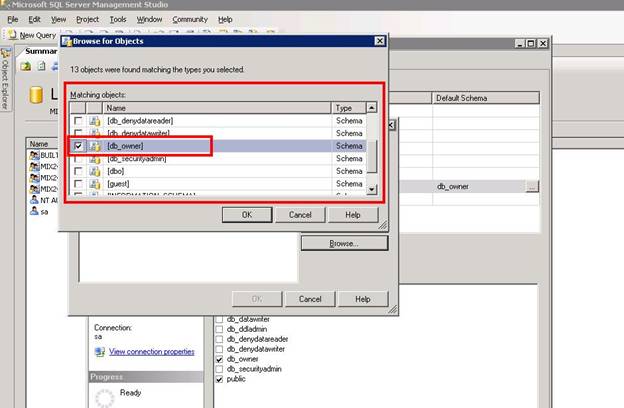The width and height of the screenshot is (624, 408).
Task: Uncheck the [db_owner] schema checkbox
Action: coord(77,146)
